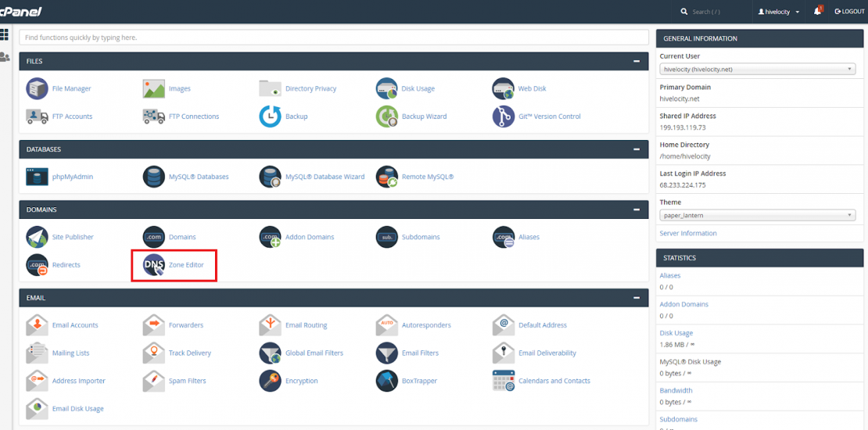The height and width of the screenshot is (430, 868).
Task: Open the Forwarders envelope icon
Action: coord(154,325)
